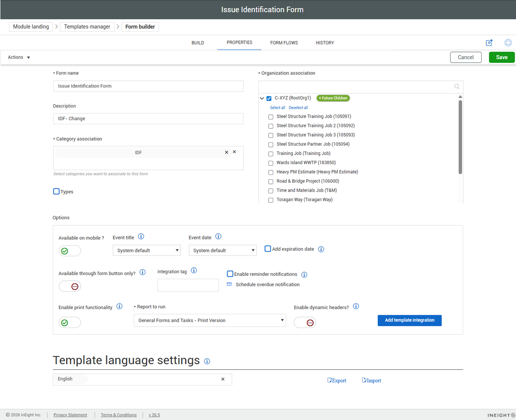Open the Report to run dropdown
Viewport: 516px width, 420px height.
click(210, 320)
